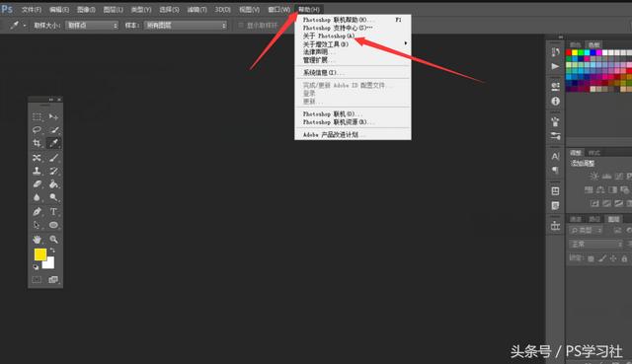Select the Path Selection tool
This screenshot has width=632, height=364.
(x=37, y=225)
